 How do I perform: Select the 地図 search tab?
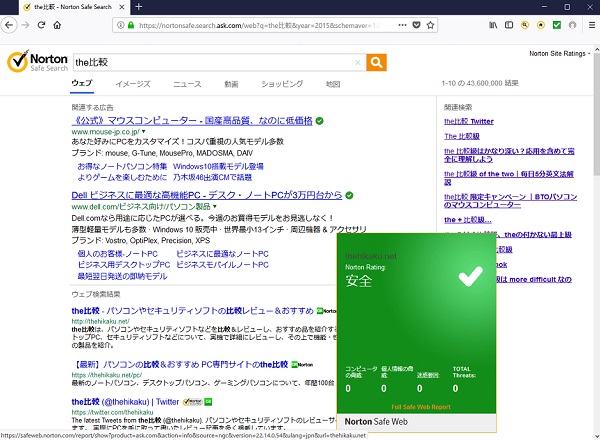pos(333,84)
